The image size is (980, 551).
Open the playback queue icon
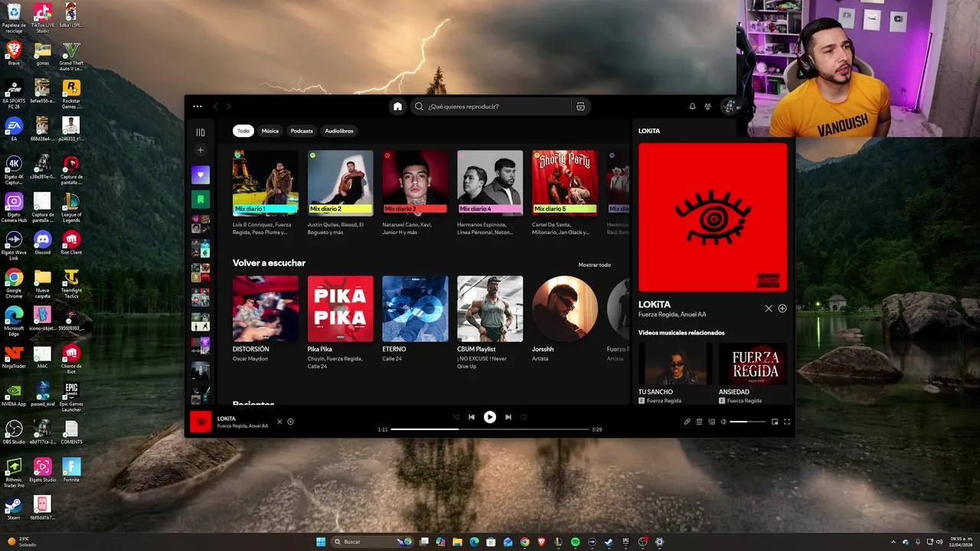tap(699, 422)
